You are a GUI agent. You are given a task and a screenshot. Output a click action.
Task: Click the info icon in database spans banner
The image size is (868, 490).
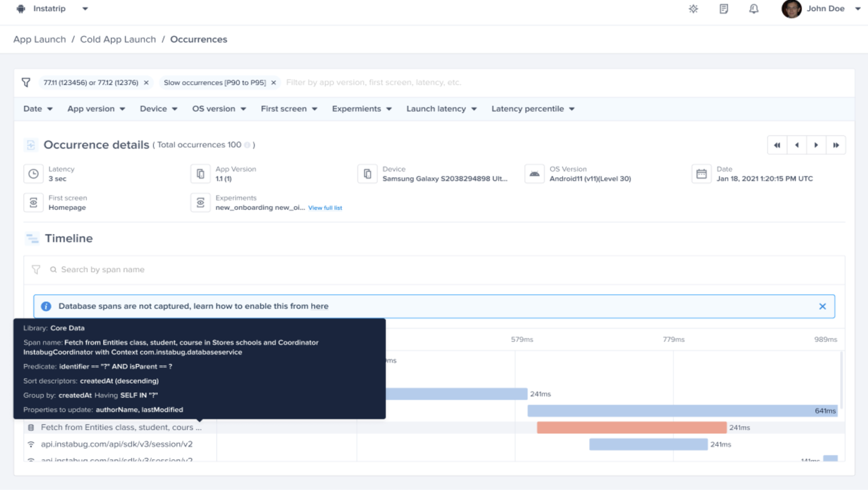pyautogui.click(x=46, y=306)
